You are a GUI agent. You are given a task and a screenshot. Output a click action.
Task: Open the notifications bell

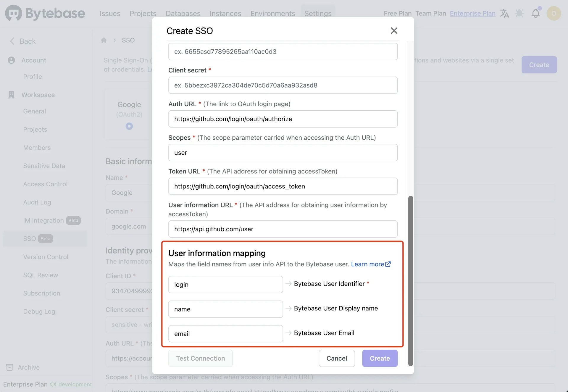coord(536,13)
